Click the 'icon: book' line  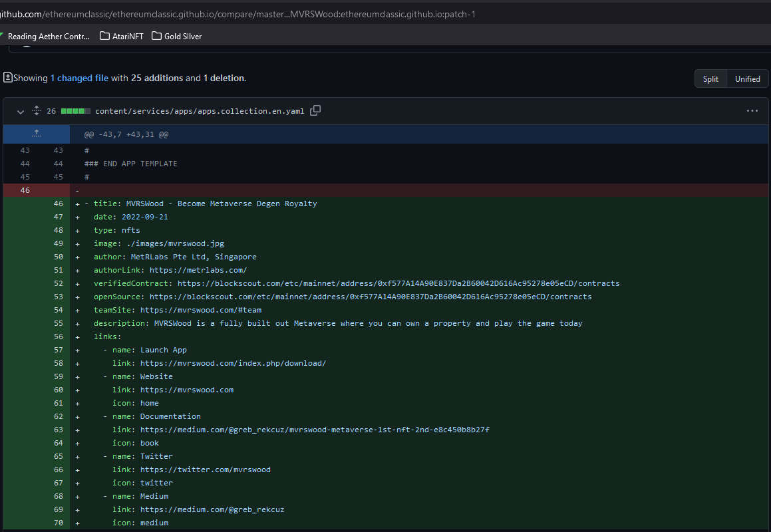[136, 442]
